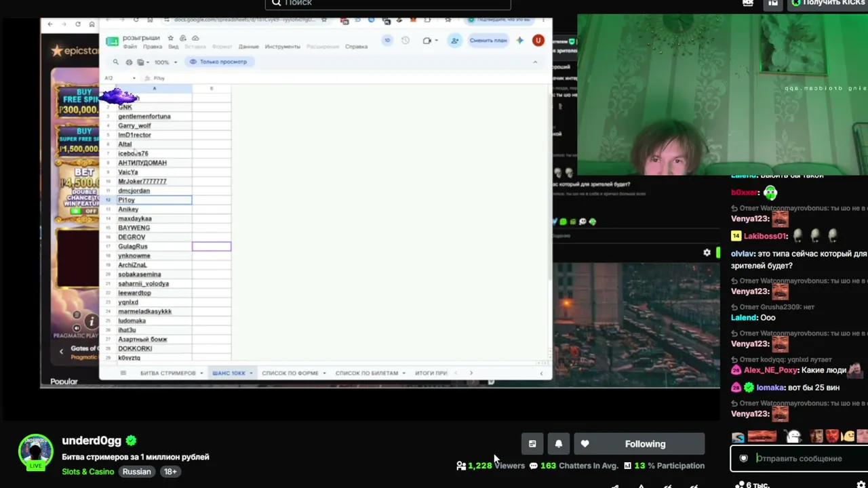Select the cell containing dmcjordan

154,190
